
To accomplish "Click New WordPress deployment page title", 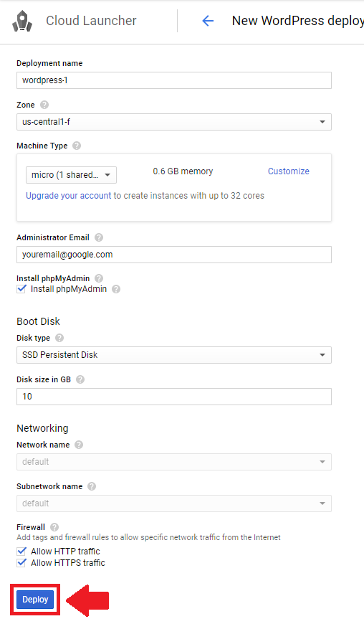I will 298,21.
